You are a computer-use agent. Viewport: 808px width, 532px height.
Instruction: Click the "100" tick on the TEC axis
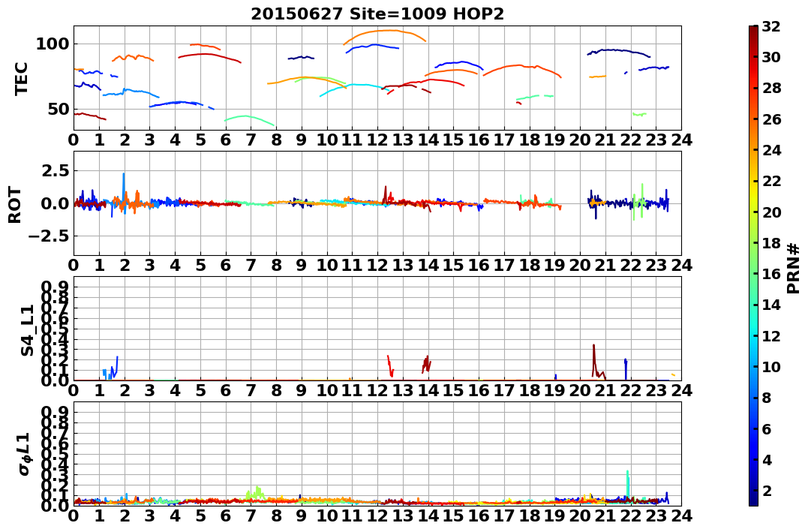click(x=52, y=44)
